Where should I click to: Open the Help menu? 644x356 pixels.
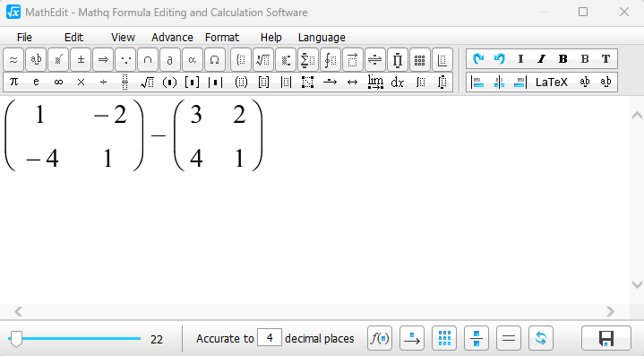[271, 38]
